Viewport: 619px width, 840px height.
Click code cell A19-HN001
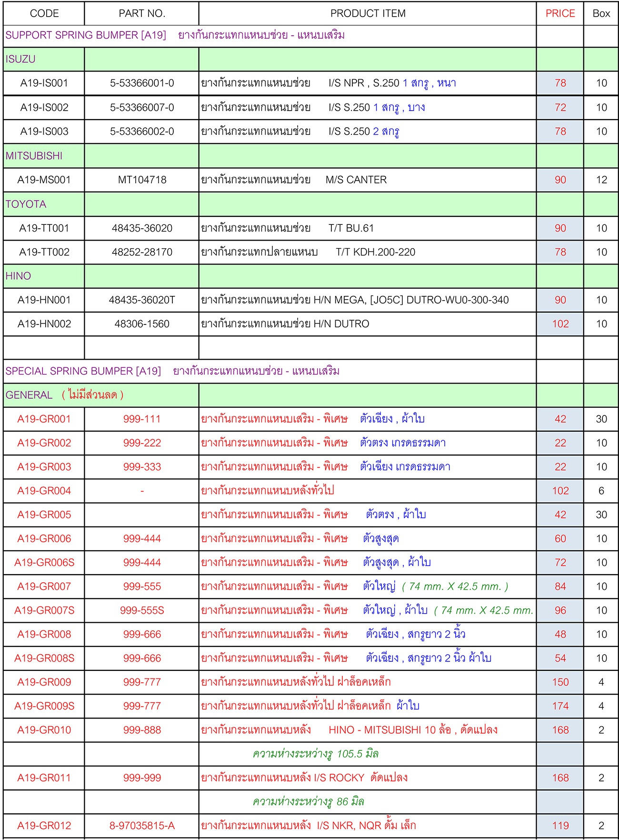(x=44, y=300)
